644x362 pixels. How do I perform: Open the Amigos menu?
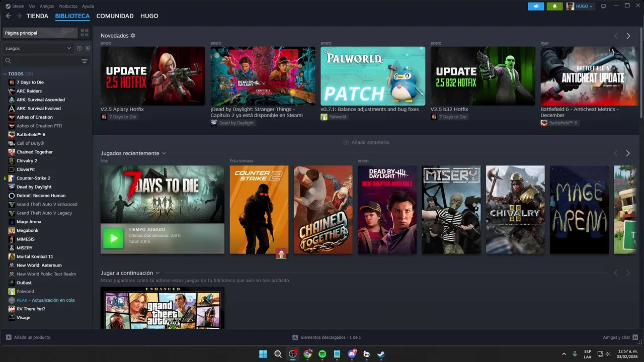pyautogui.click(x=47, y=6)
